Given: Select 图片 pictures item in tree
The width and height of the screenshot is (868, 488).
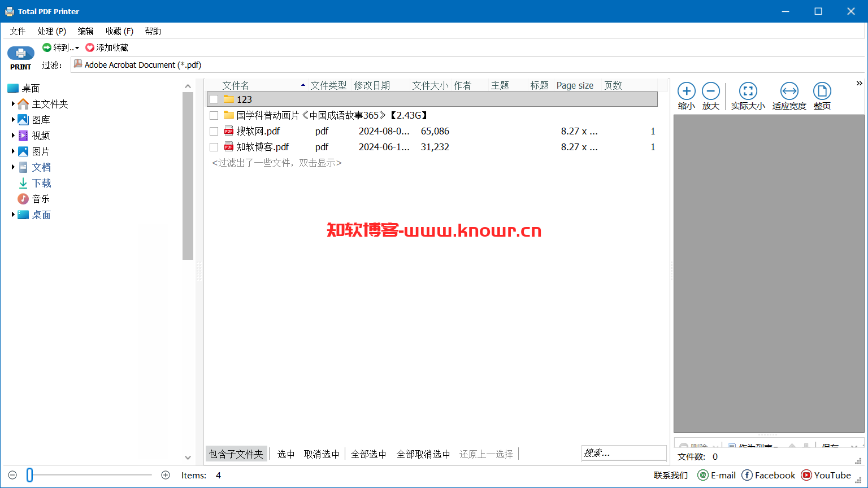Looking at the screenshot, I should tap(34, 151).
